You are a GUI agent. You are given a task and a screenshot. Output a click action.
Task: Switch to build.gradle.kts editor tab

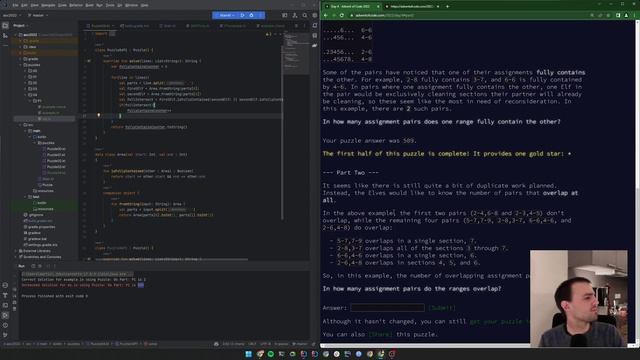(135, 26)
